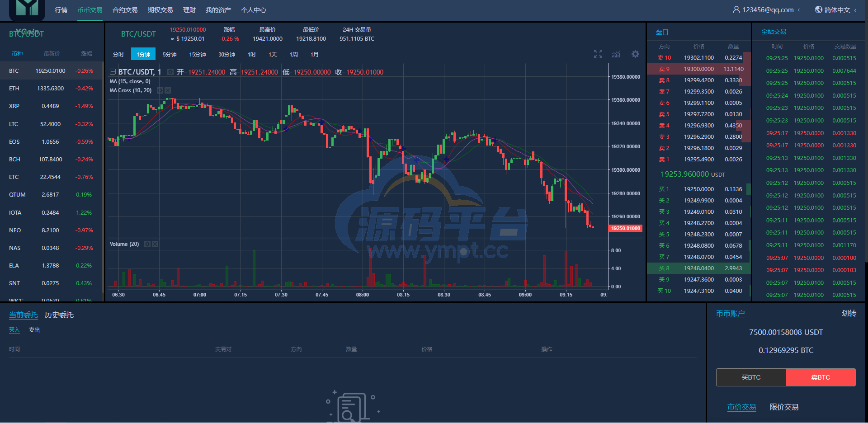The height and width of the screenshot is (423, 868).
Task: Select 市价交易 order type
Action: 741,407
